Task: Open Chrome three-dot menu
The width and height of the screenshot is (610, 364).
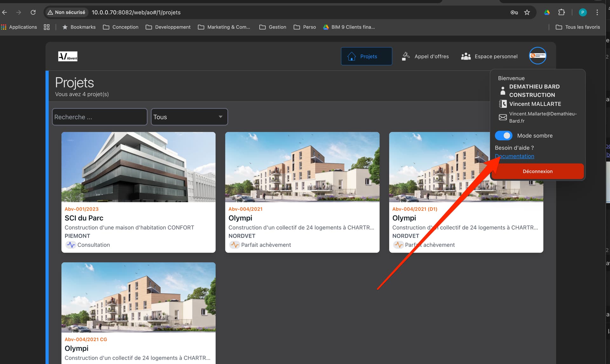Action: click(x=597, y=12)
